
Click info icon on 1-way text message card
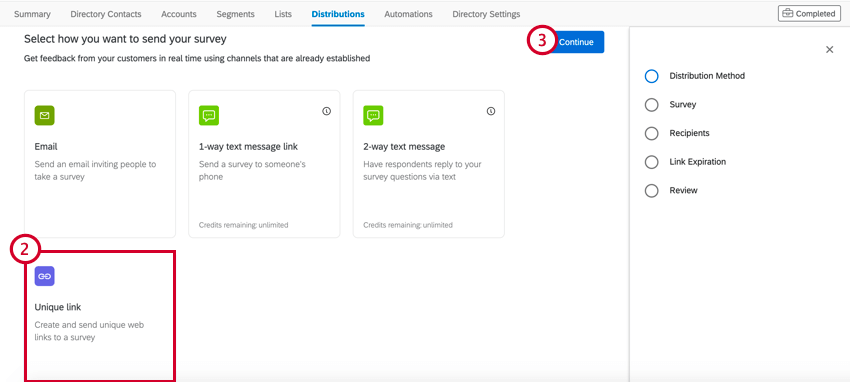point(326,111)
